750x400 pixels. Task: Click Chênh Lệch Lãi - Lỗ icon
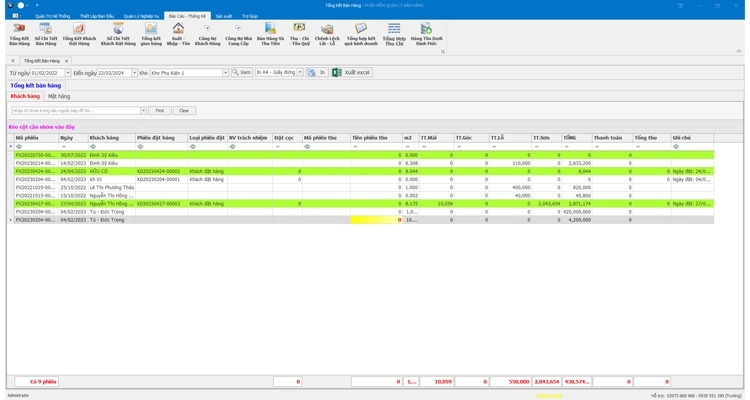click(x=327, y=34)
